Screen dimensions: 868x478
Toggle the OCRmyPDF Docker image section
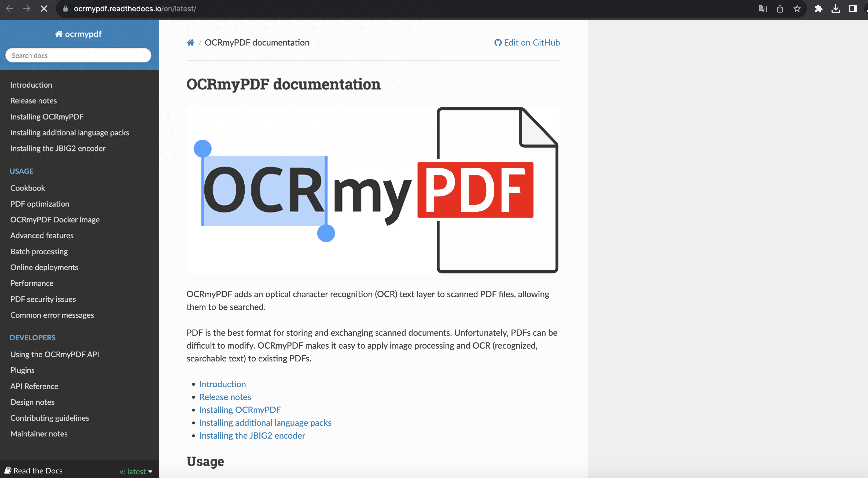coord(55,219)
